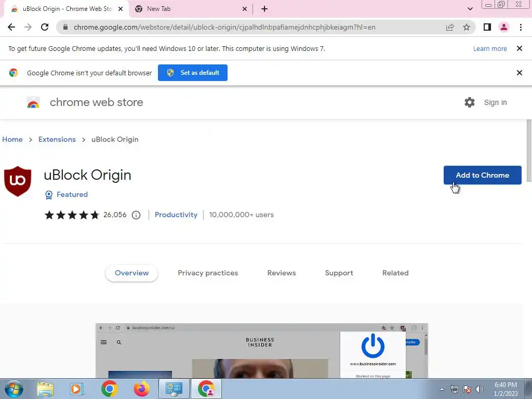Click the uBlock Origin shield logo
Image resolution: width=532 pixels, height=399 pixels.
coord(18,181)
